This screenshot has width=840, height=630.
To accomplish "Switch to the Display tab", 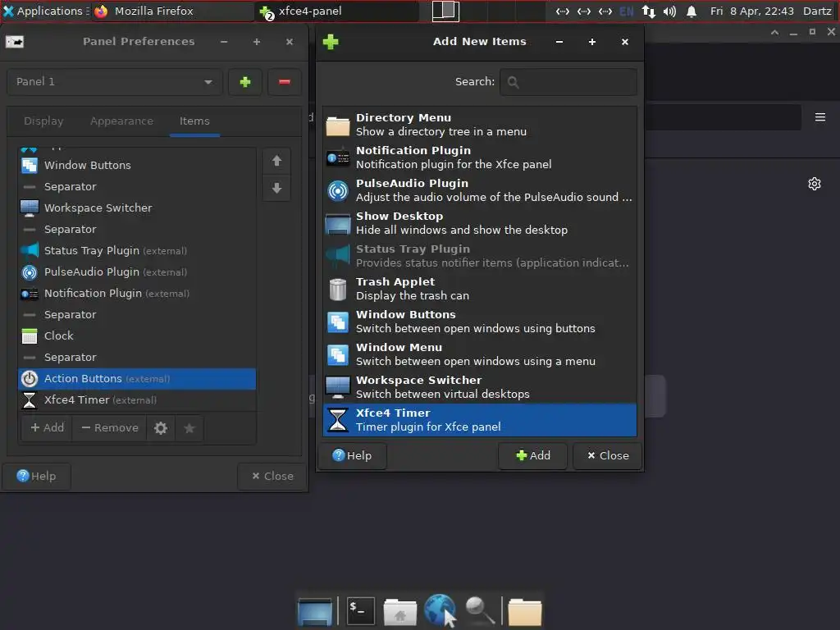I will (x=43, y=121).
